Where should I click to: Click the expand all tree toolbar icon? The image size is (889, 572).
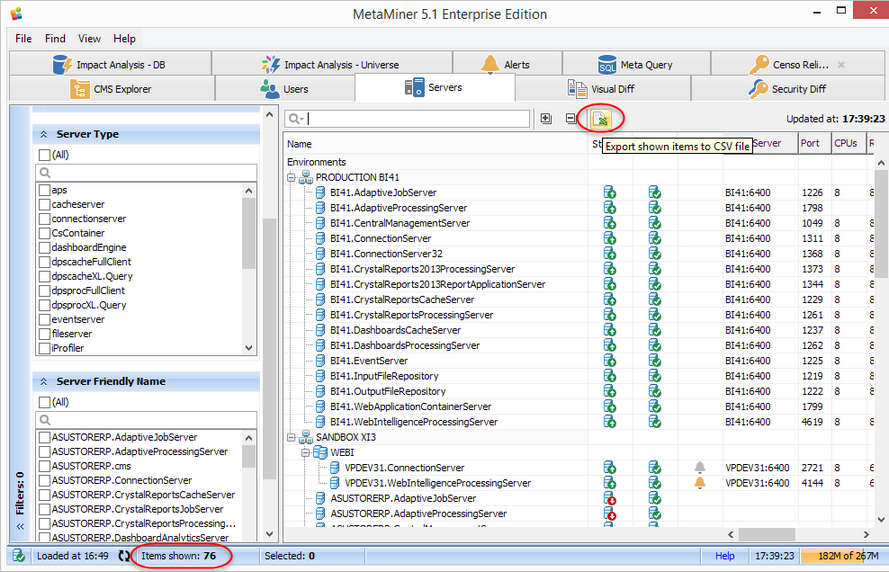click(x=546, y=118)
